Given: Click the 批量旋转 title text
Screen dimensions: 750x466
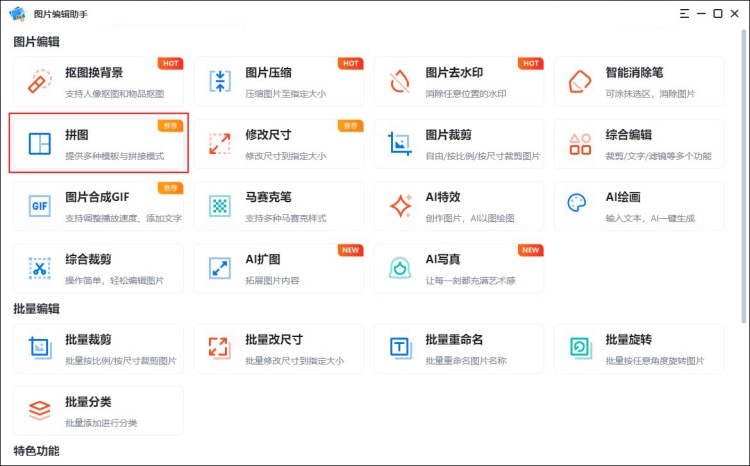Looking at the screenshot, I should 629,340.
